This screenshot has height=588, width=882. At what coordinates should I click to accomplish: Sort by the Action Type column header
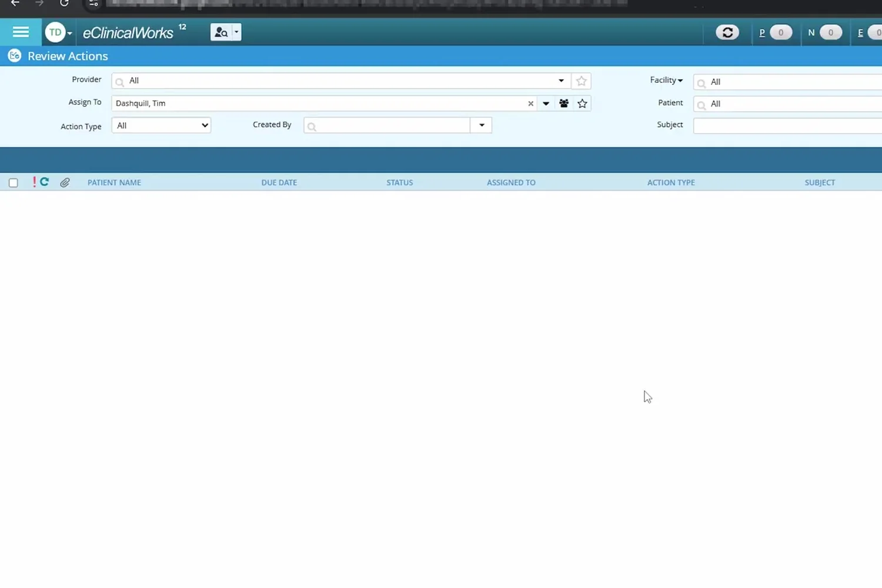[x=671, y=183]
